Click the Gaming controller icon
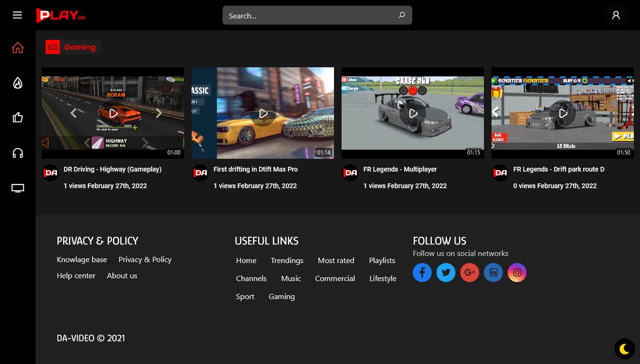 (53, 47)
